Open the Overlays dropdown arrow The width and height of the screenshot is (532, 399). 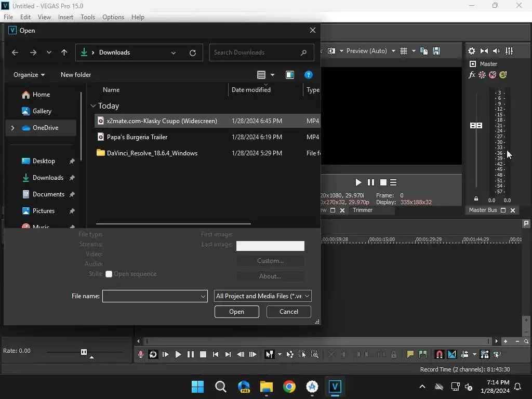pos(414,51)
